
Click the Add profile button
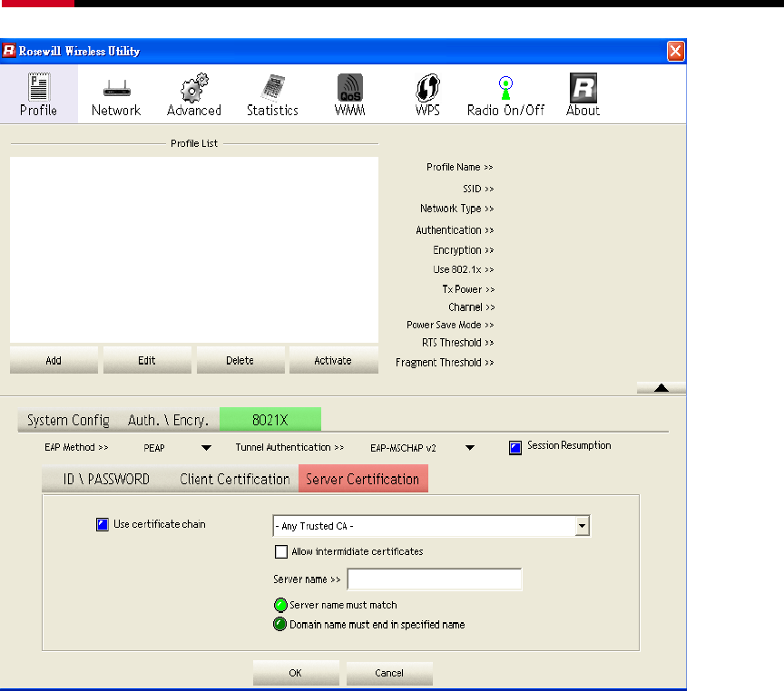(x=54, y=360)
